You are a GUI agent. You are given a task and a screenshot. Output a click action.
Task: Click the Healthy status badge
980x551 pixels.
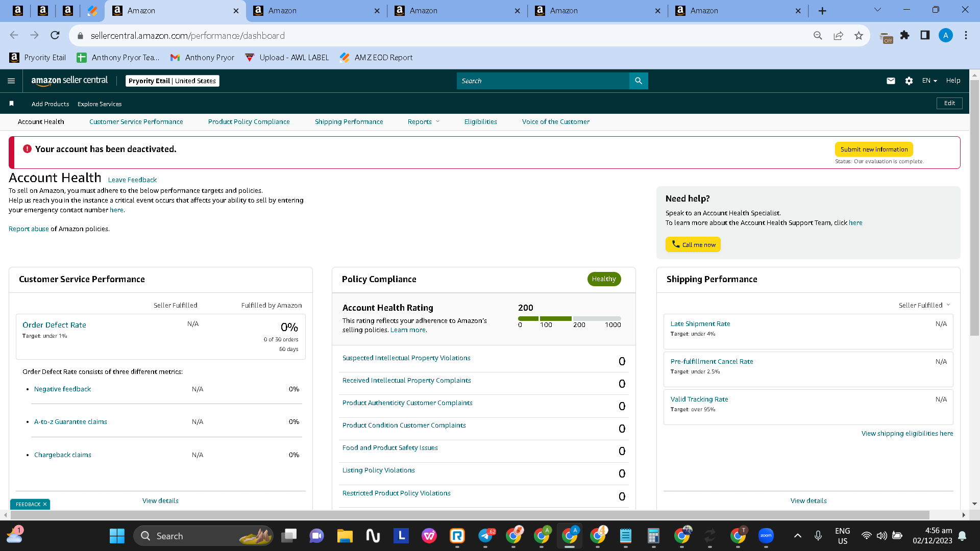pyautogui.click(x=604, y=279)
